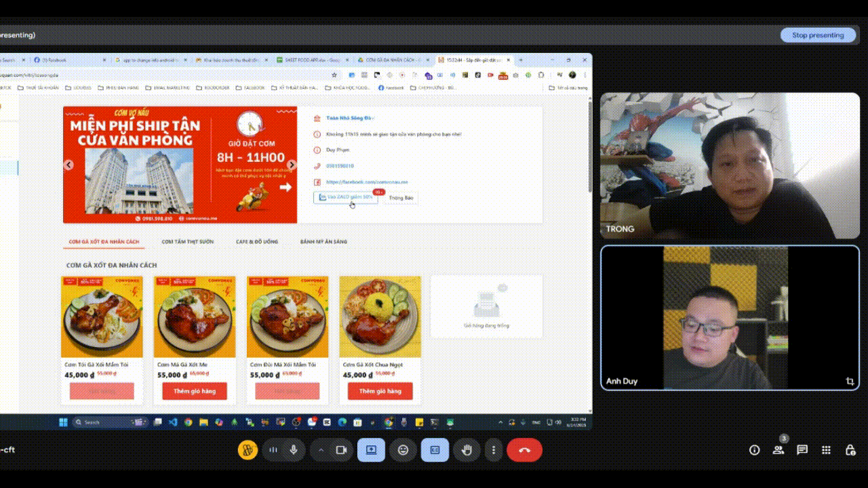Open the three-dot more options menu
868x488 pixels.
(x=494, y=450)
